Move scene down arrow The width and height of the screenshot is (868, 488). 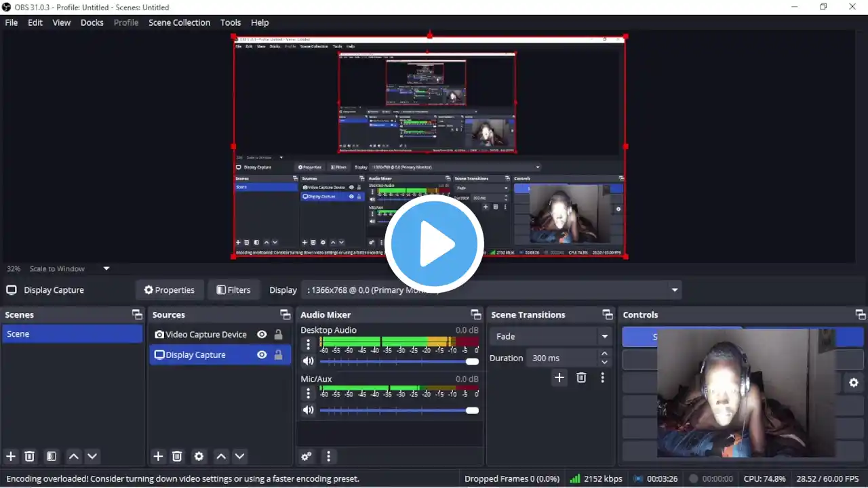[92, 457]
